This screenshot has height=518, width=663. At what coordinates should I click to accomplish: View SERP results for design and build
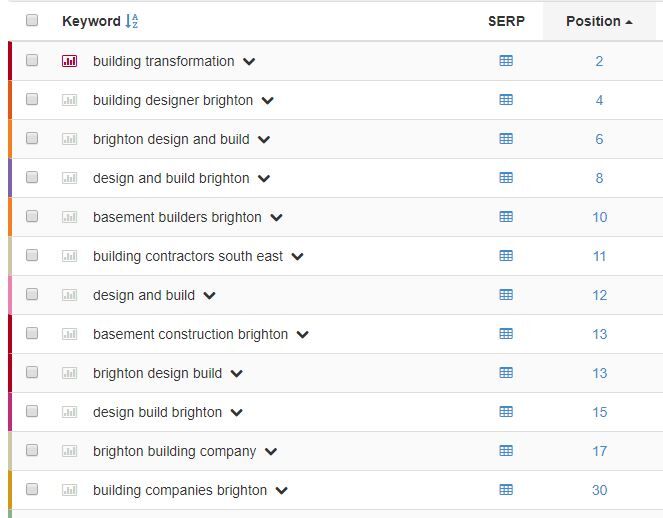point(506,295)
